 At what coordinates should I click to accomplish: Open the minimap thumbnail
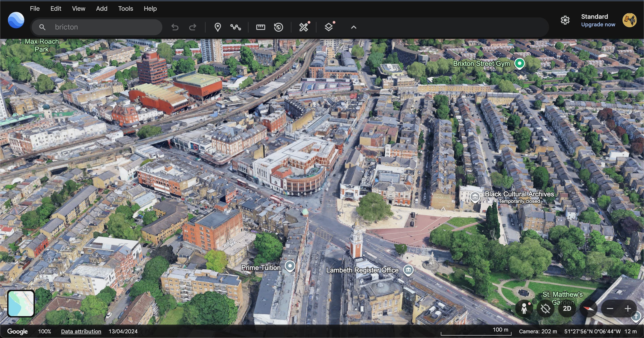tap(21, 303)
